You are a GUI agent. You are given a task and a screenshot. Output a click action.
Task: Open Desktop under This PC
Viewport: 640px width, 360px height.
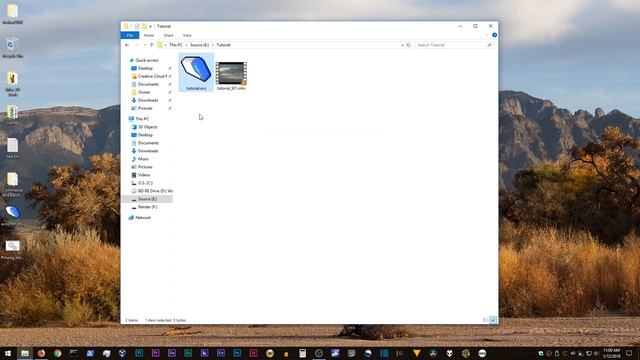[145, 135]
